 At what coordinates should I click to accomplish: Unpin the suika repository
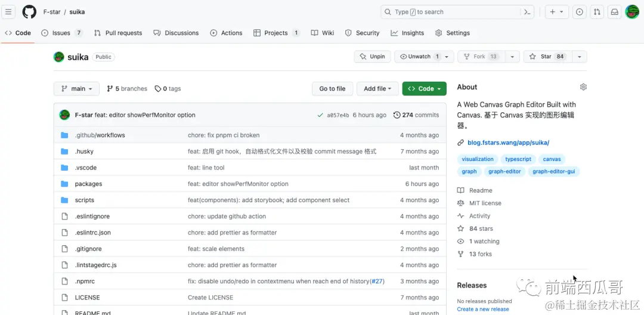coord(373,57)
